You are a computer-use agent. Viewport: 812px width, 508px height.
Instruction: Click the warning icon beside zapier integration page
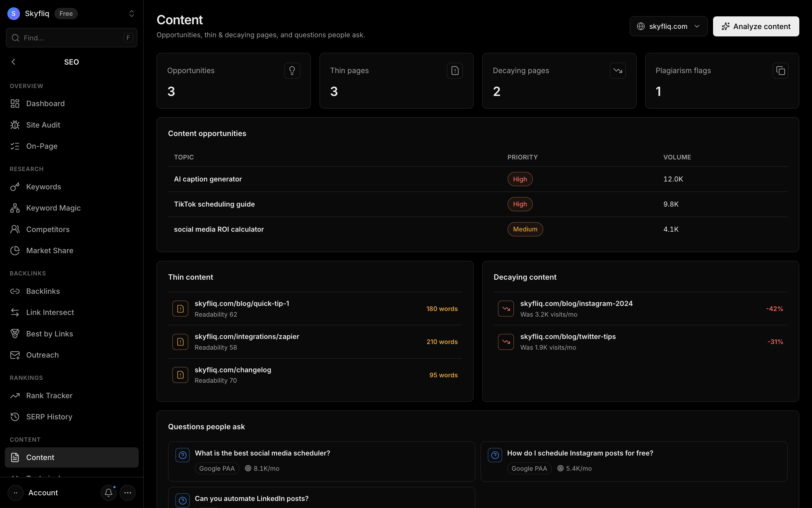(x=180, y=342)
